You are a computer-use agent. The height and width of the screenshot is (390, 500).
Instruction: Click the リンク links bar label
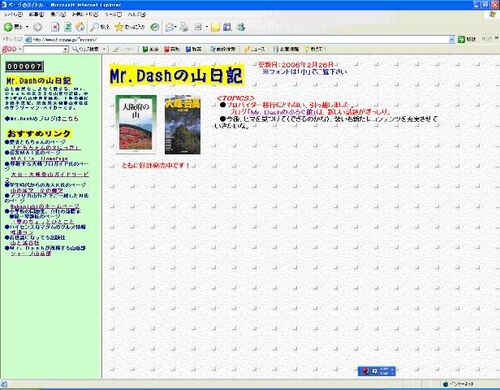(x=486, y=39)
